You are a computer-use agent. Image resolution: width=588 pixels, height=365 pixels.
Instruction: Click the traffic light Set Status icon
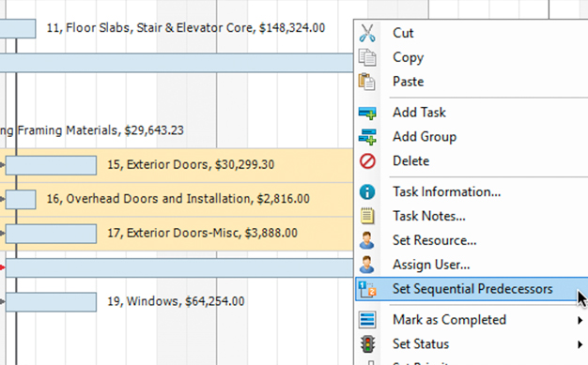[367, 344]
